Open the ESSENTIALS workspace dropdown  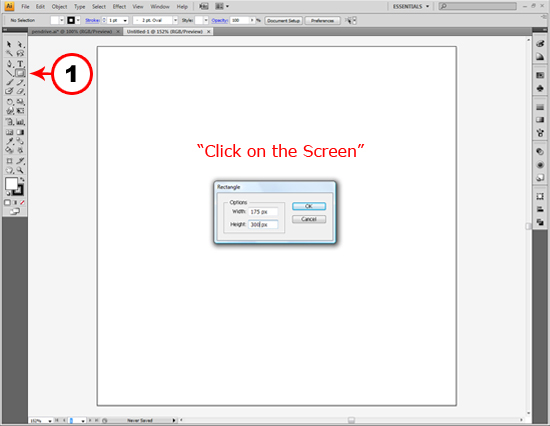411,6
